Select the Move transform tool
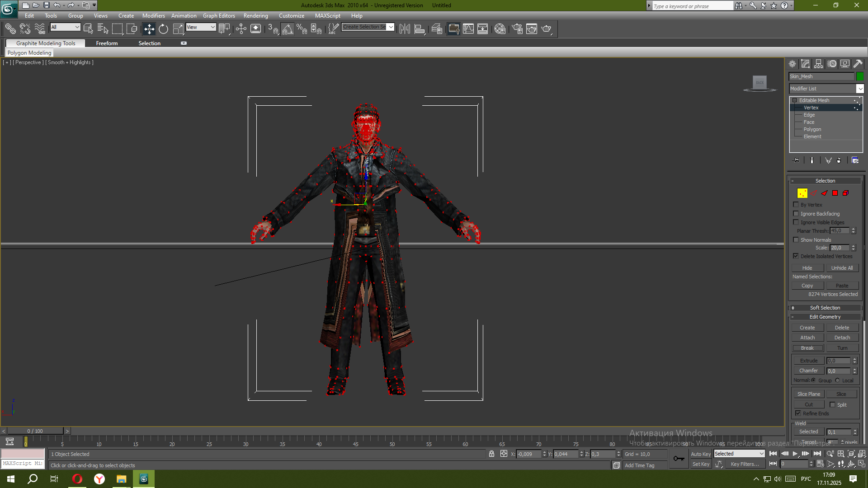The height and width of the screenshot is (488, 868). click(149, 29)
